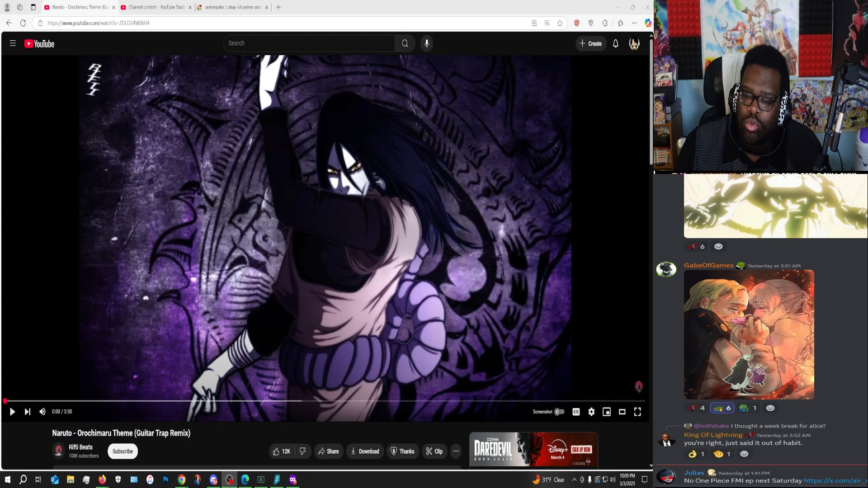Screen dimensions: 868x488
Task: Dislike the Orochimaru Theme video
Action: (x=303, y=451)
